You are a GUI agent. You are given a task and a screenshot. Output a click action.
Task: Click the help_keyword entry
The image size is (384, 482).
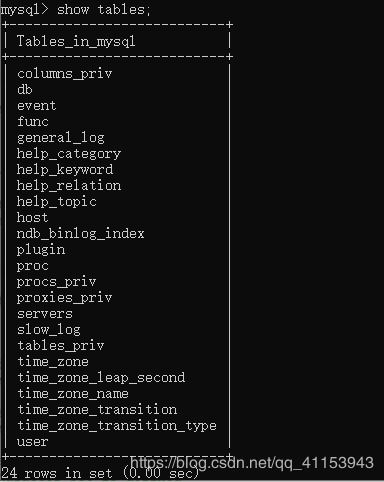click(65, 170)
